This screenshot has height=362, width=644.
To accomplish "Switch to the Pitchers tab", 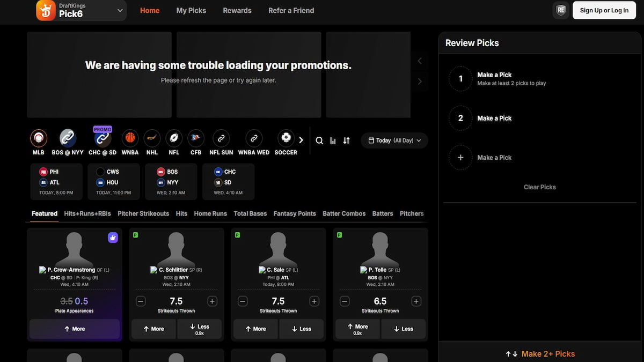I will pos(412,213).
